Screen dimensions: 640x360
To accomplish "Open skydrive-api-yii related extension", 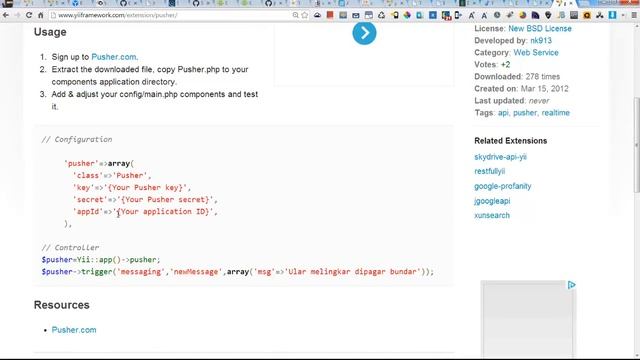I will [500, 157].
